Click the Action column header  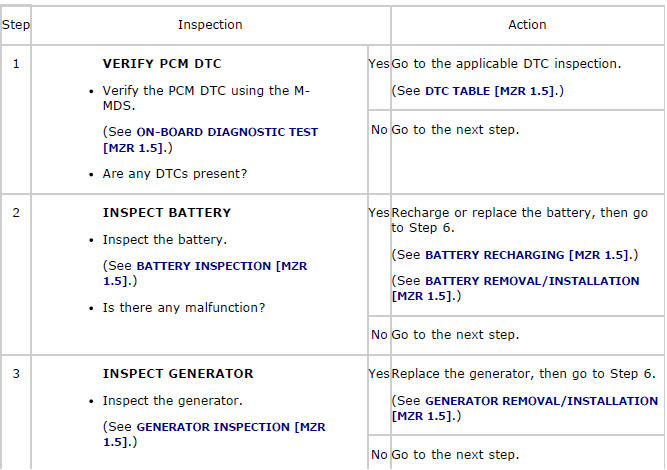coord(527,24)
